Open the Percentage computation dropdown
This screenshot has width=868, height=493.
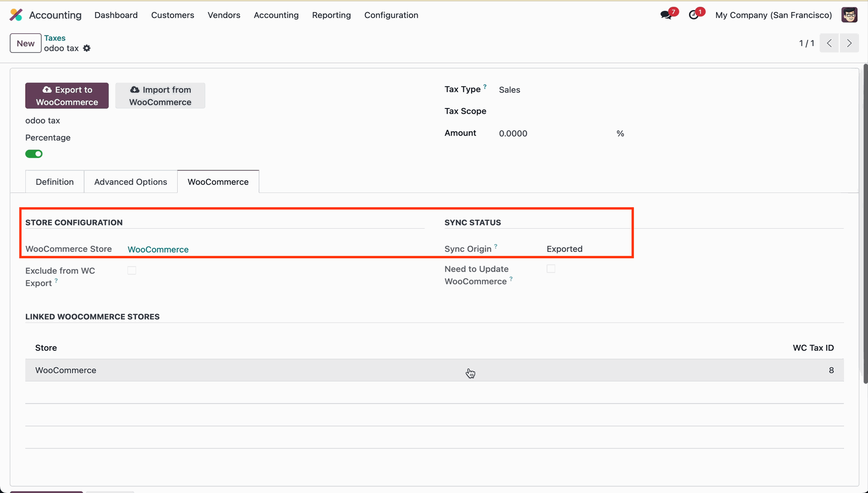[48, 137]
